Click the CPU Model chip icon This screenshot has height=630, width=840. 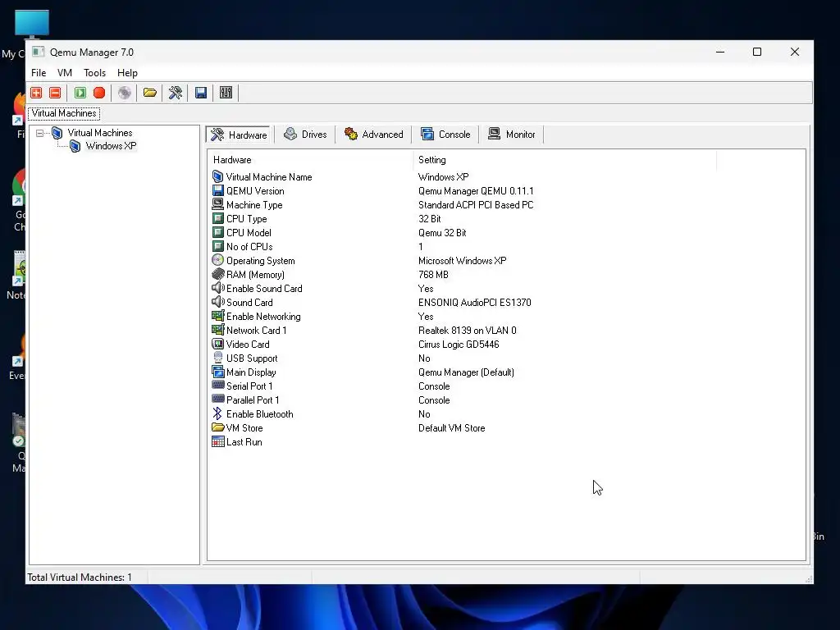pos(217,232)
